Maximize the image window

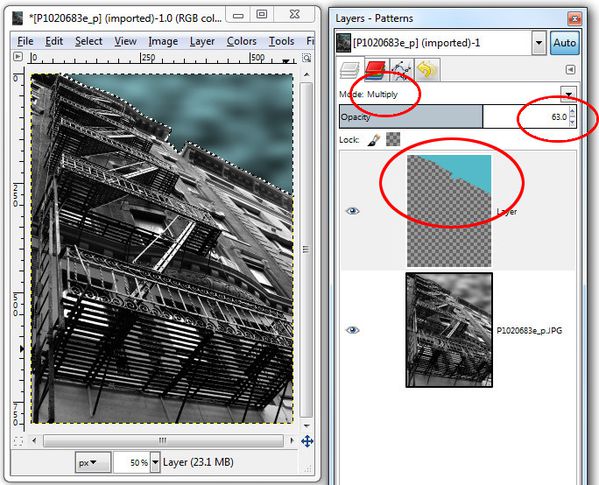pos(262,15)
